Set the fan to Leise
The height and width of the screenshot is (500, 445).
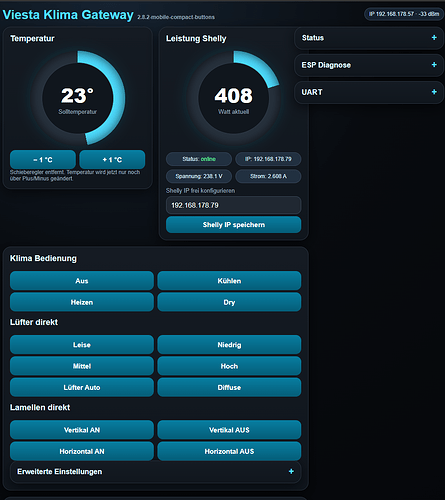coord(82,345)
